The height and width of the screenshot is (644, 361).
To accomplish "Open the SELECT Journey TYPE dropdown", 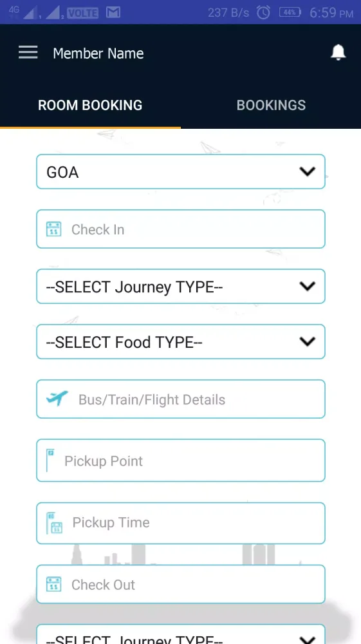I will coord(180,287).
